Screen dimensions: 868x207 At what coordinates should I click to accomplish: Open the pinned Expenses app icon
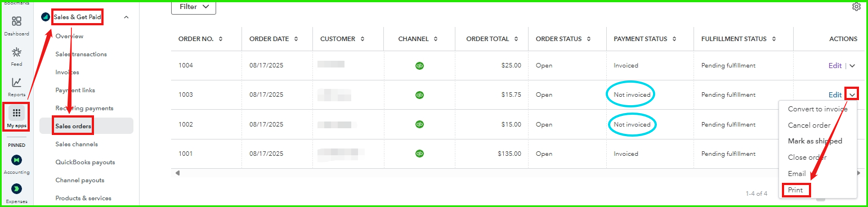pos(16,188)
